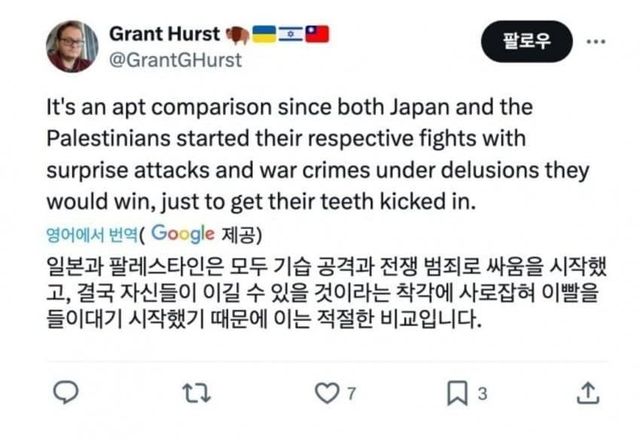Open the share icon menu
The width and height of the screenshot is (640, 440).
pyautogui.click(x=589, y=393)
